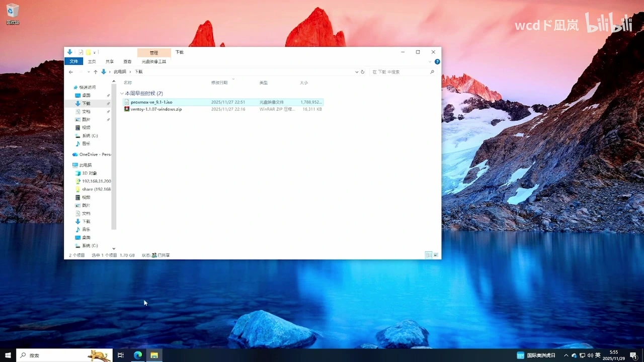Click the search box for 下载
This screenshot has height=362, width=644.
click(403, 72)
